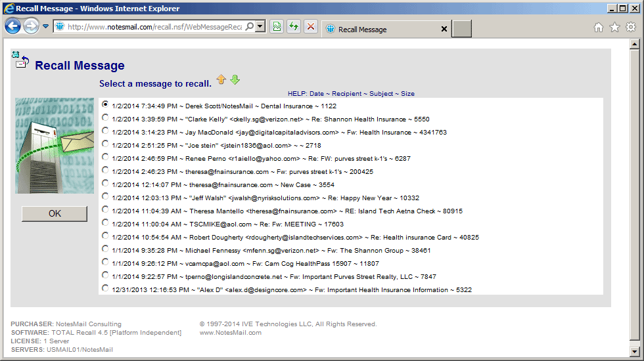644x361 pixels.
Task: Open the recent pages dropdown arrow
Action: pyautogui.click(x=46, y=26)
